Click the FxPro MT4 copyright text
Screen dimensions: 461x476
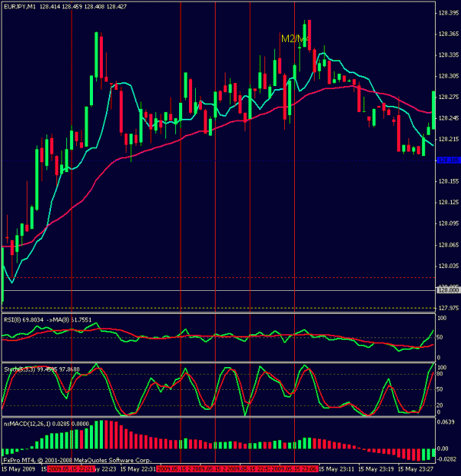point(78,460)
